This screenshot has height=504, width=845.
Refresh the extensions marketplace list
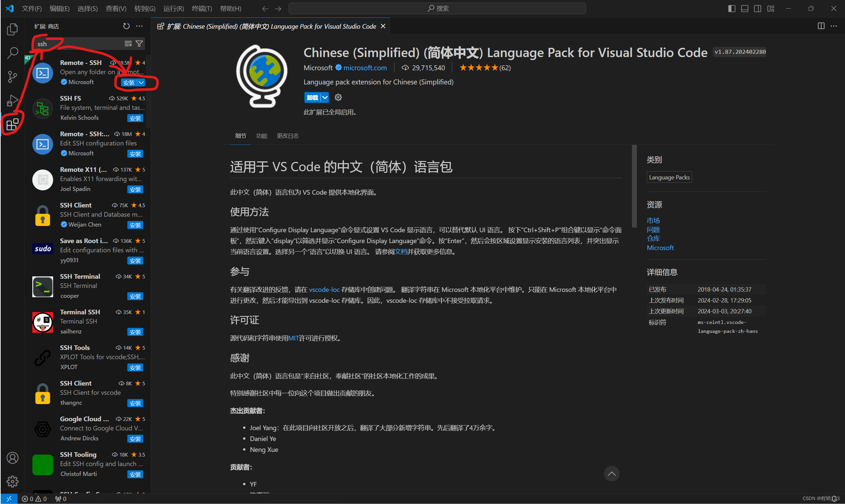point(126,26)
